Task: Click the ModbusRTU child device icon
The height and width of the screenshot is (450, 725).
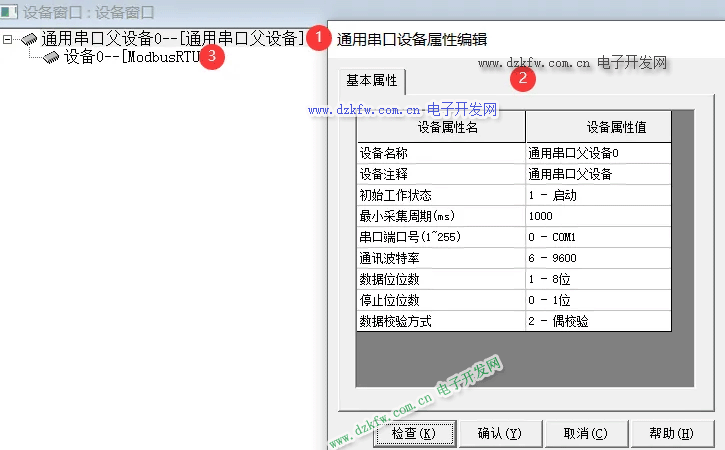Action: pos(52,57)
